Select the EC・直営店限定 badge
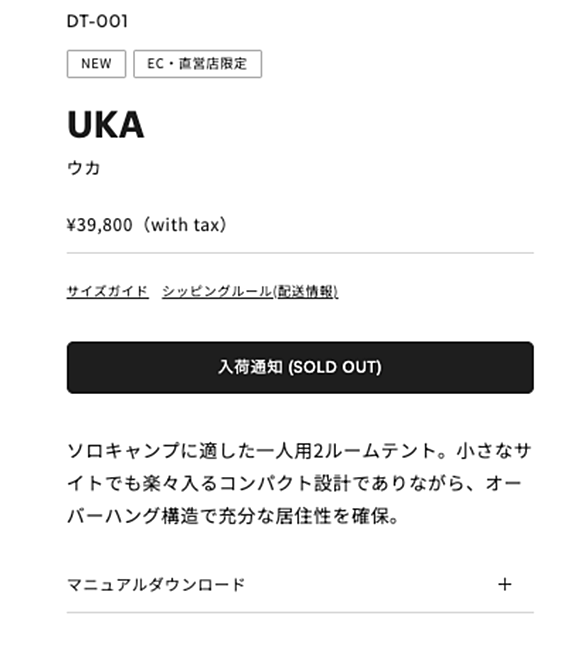The image size is (586, 665). (198, 64)
